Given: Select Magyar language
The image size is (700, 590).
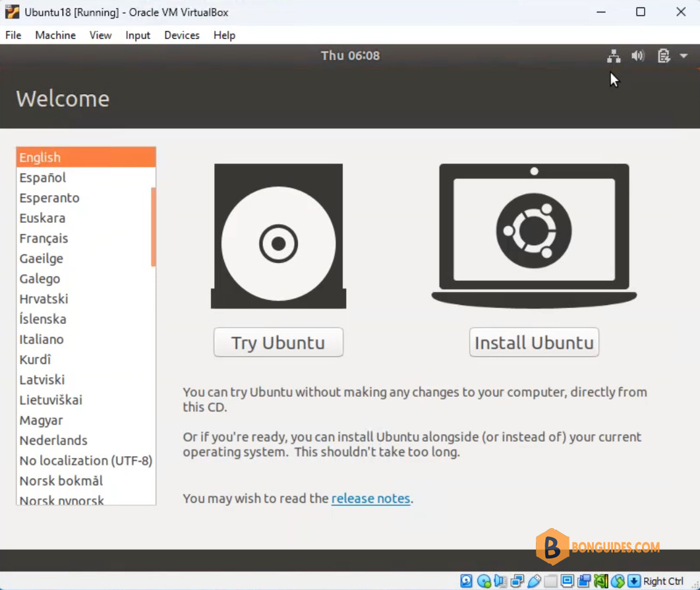Looking at the screenshot, I should tap(86, 421).
